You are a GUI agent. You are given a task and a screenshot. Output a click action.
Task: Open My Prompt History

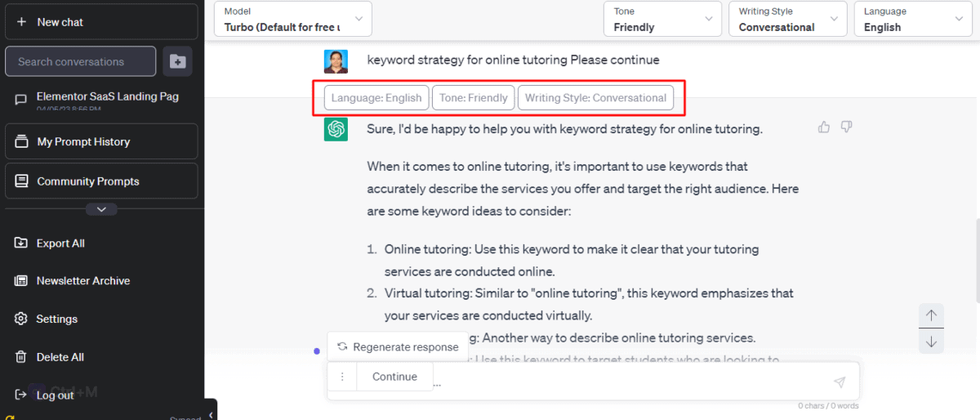(x=101, y=141)
